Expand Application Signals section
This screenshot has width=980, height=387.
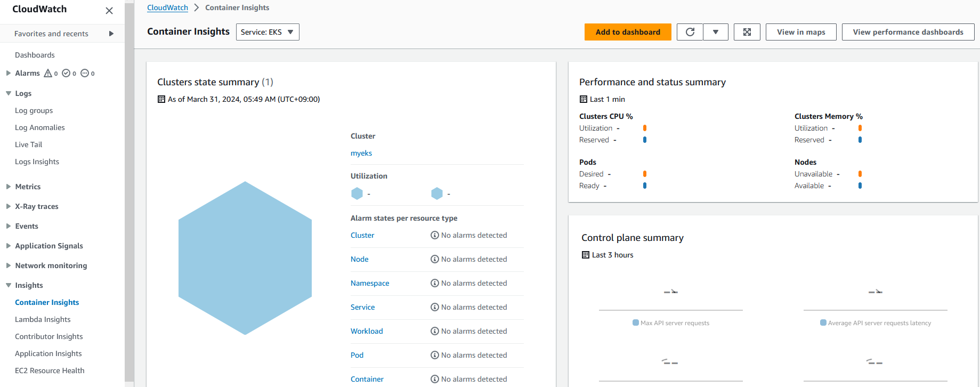[x=9, y=246]
